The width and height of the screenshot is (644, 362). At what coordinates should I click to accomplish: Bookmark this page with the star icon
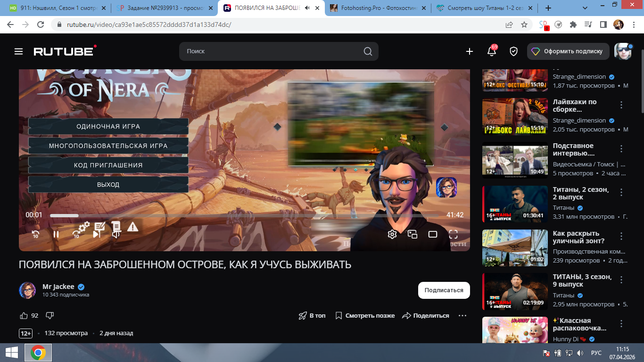[524, 25]
